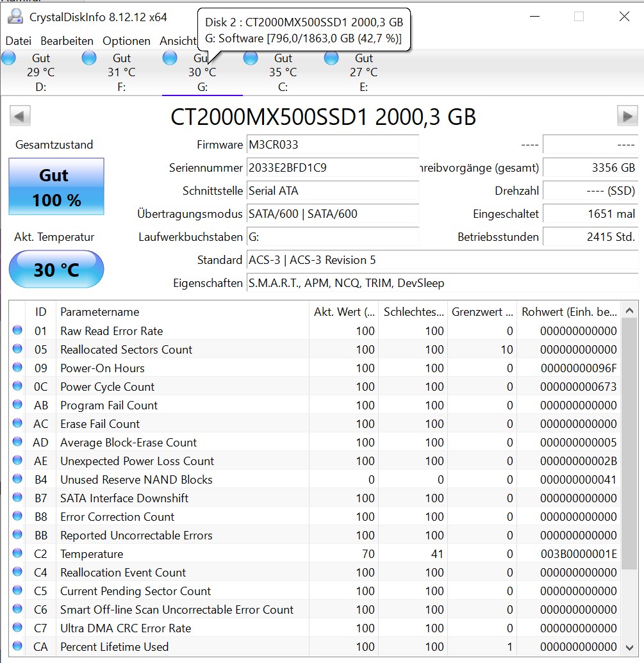Select the Reported Uncorrectable Errors row

click(x=315, y=536)
